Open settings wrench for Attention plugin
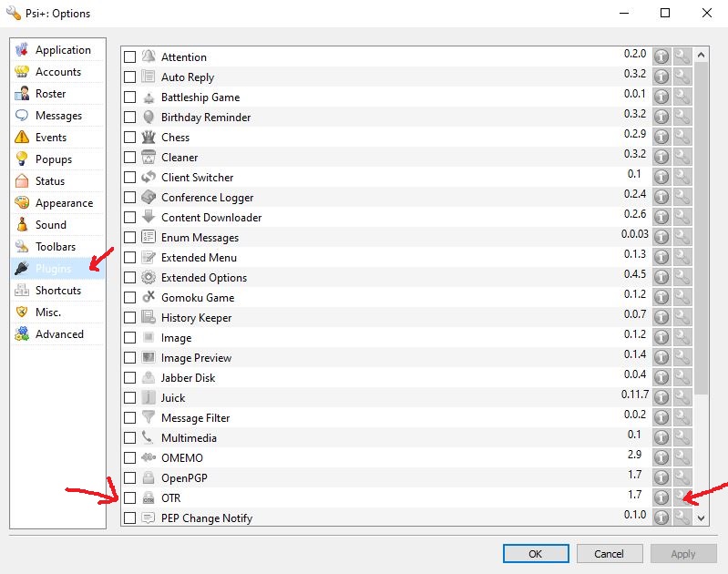The height and width of the screenshot is (574, 728). 682,56
